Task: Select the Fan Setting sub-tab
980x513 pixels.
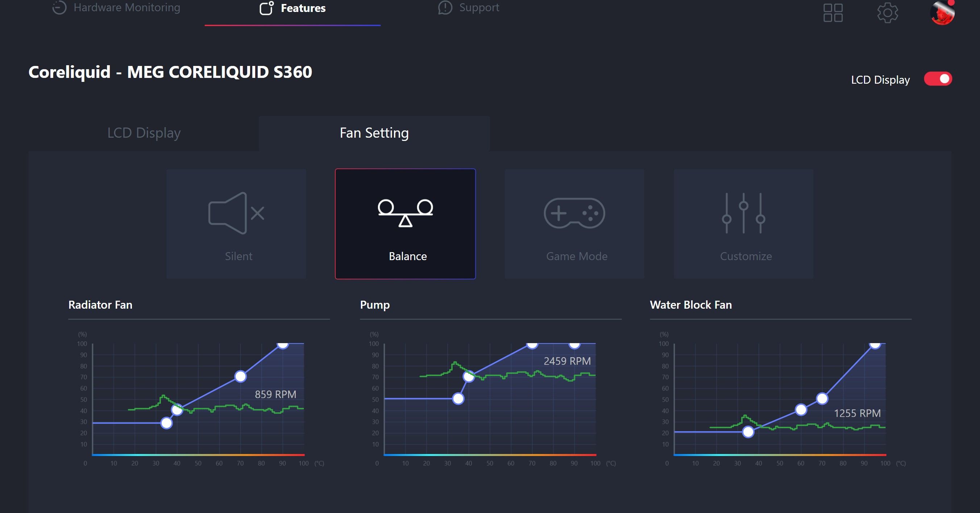Action: [374, 133]
